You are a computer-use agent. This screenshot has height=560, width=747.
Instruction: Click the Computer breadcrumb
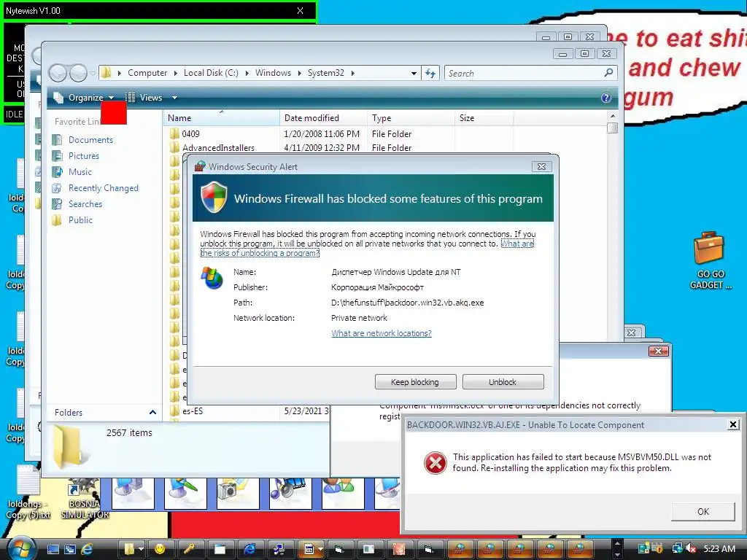click(147, 73)
